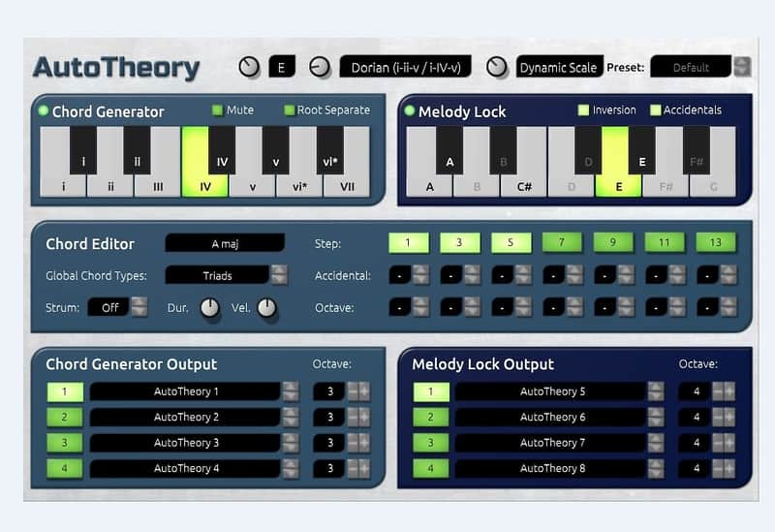The image size is (775, 532).
Task: Enable Step 9 button
Action: (x=613, y=242)
